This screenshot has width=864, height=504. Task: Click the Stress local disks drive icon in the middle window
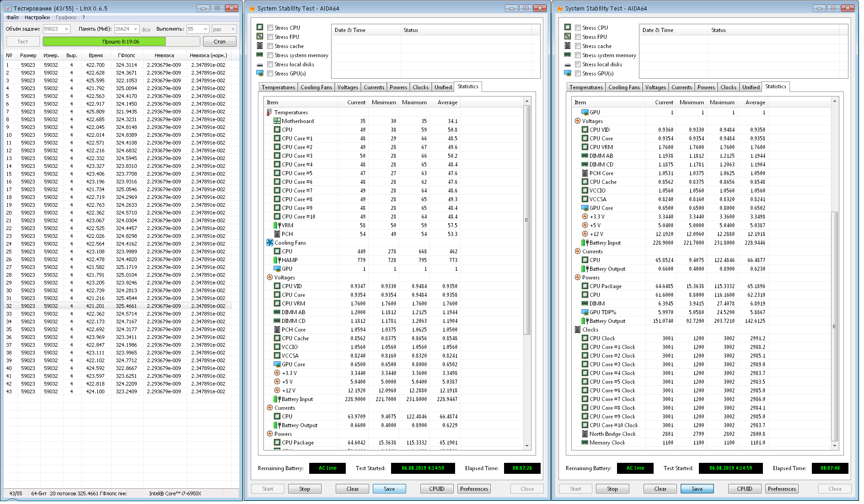(x=260, y=64)
